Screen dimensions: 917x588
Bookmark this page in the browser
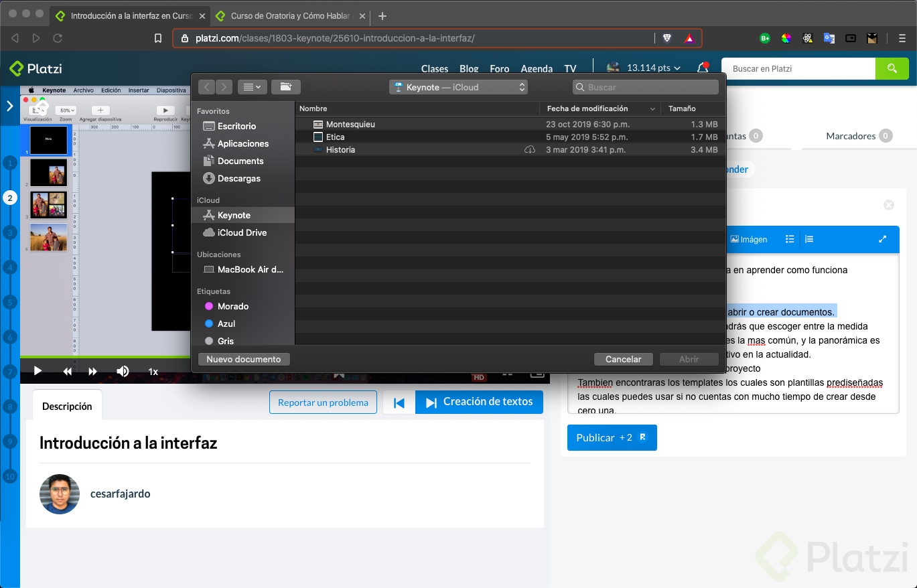pyautogui.click(x=158, y=38)
